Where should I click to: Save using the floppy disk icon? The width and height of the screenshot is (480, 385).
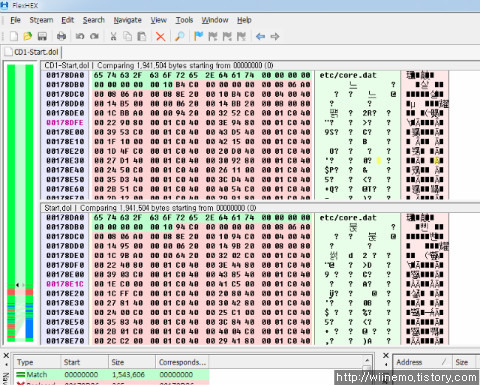click(42, 36)
